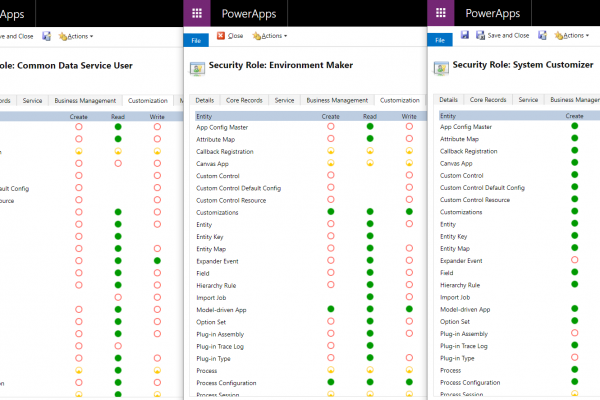Toggle App Config Master Create privilege in Environment Maker
Viewport: 600px width, 400px height.
coord(331,127)
